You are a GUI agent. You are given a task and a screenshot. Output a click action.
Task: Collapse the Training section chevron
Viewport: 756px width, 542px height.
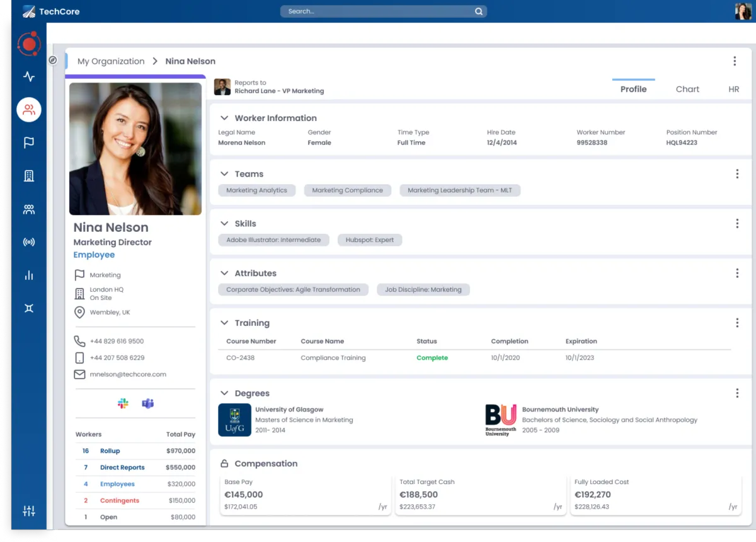224,323
